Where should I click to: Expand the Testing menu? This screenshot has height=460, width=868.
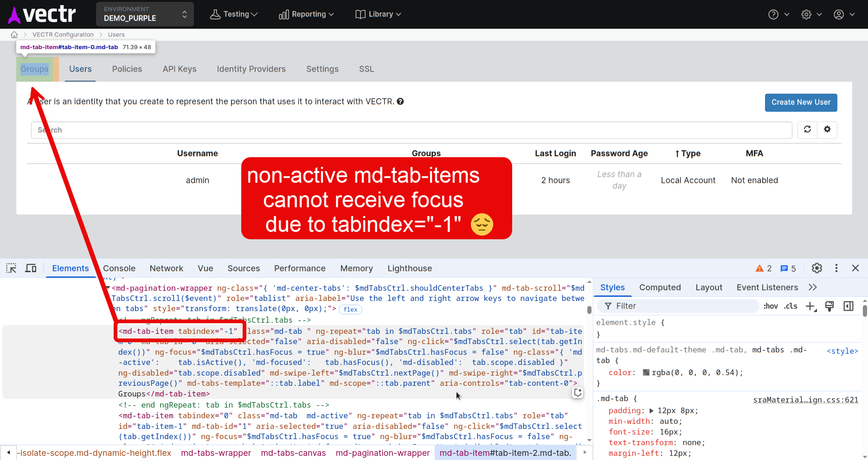(234, 14)
